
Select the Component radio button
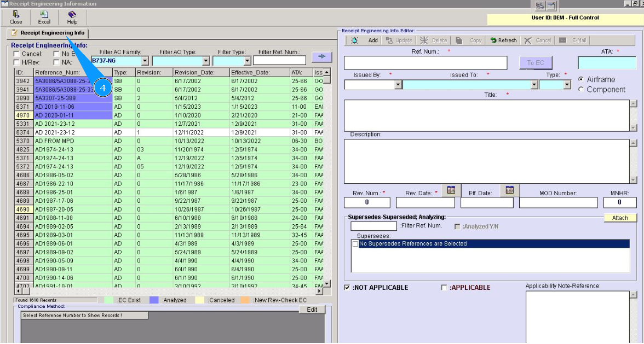click(x=581, y=90)
